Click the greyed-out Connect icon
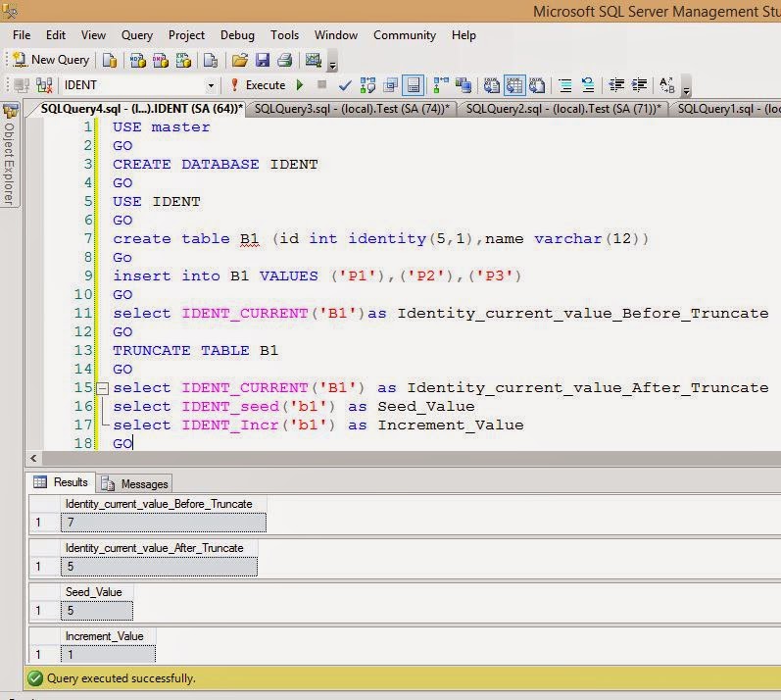 coord(22,85)
